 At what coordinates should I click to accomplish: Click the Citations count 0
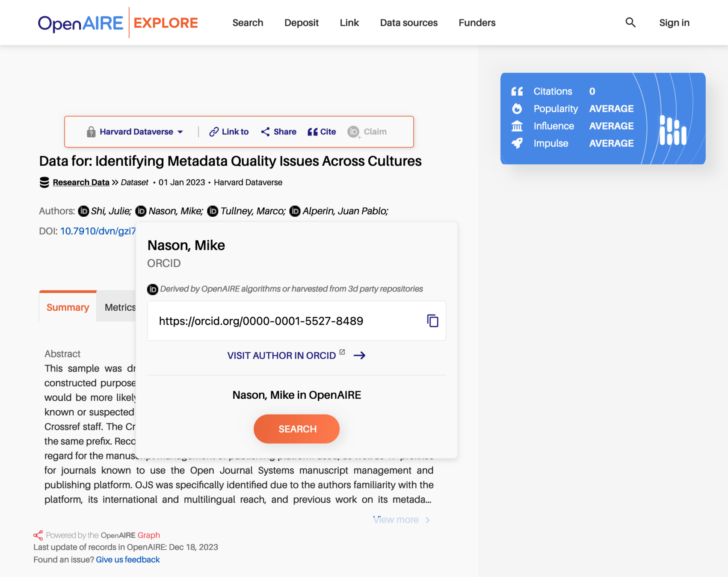tap(592, 91)
